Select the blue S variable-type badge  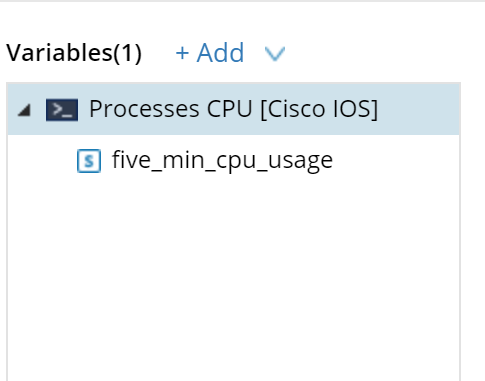click(89, 161)
